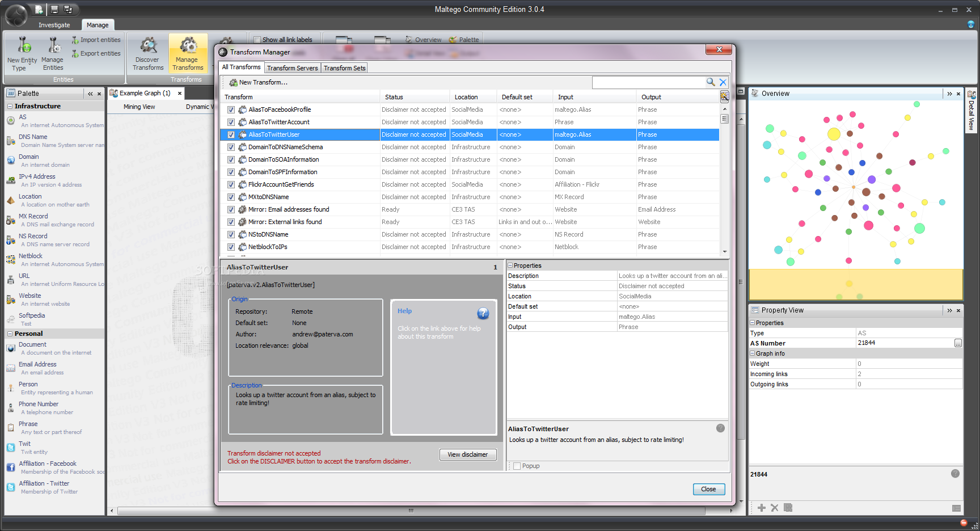Image resolution: width=980 pixels, height=531 pixels.
Task: Collapse Properties group in Property View
Action: click(x=753, y=322)
